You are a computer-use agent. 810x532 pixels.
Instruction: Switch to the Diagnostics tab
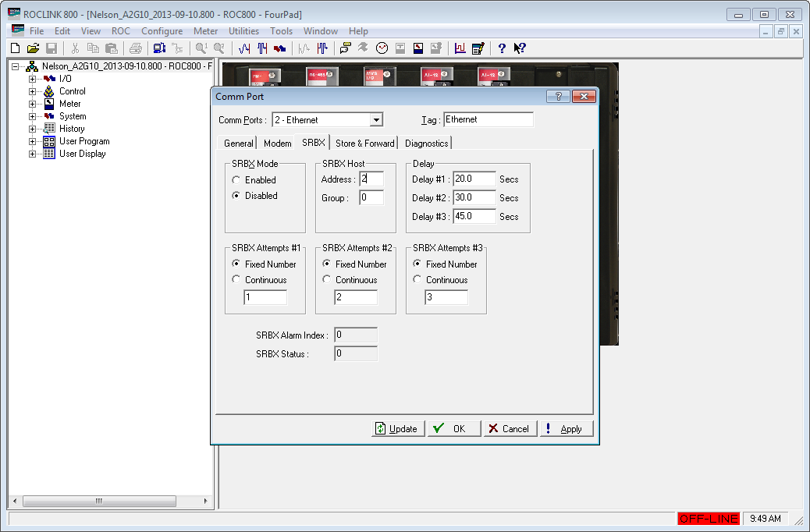pos(426,143)
